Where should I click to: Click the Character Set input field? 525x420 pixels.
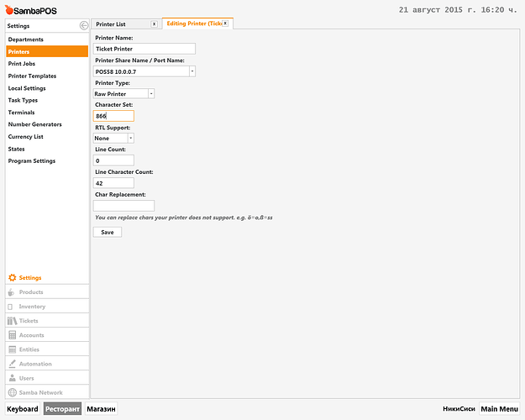click(113, 116)
